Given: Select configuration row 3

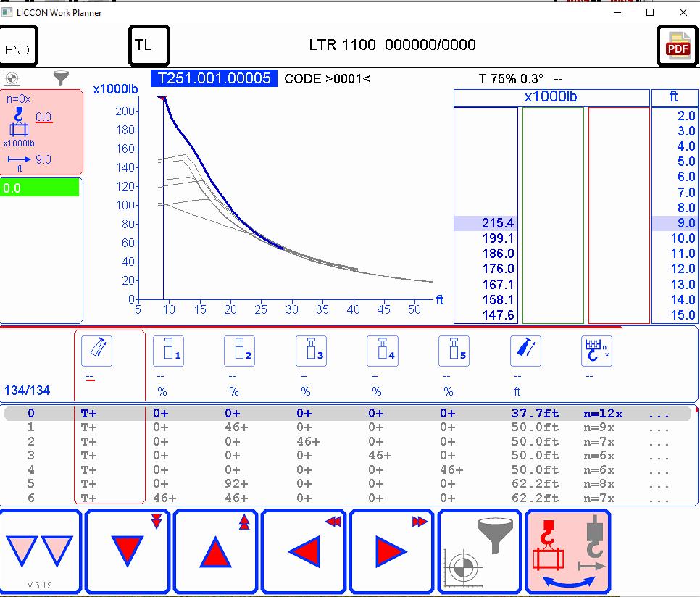Looking at the screenshot, I should (349, 456).
